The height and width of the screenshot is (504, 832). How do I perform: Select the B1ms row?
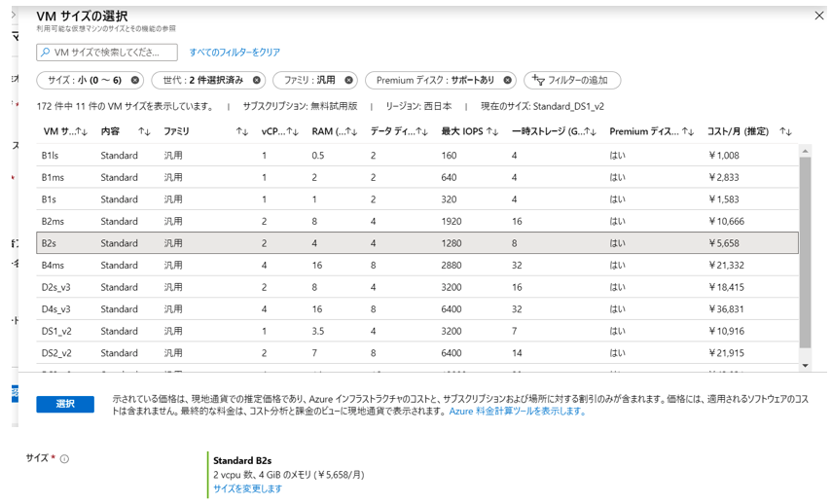pos(417,177)
